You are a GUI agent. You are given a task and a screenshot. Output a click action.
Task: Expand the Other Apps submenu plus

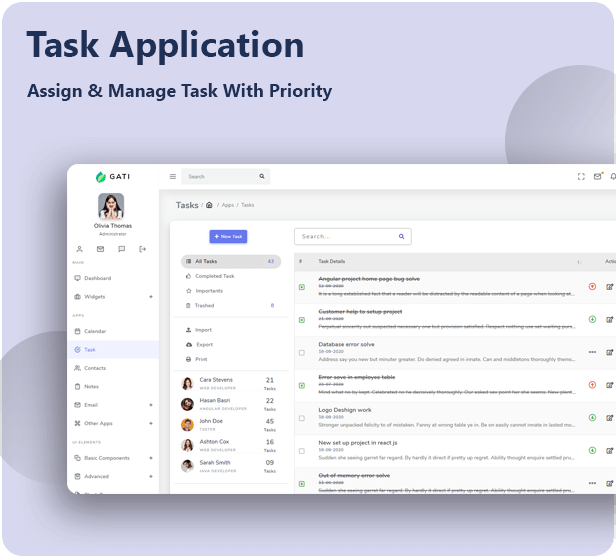(151, 423)
